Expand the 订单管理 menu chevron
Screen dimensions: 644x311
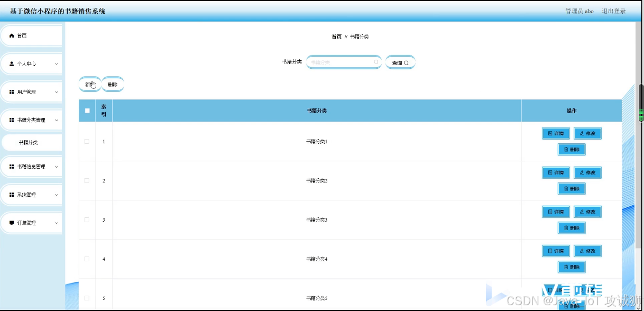coord(57,223)
